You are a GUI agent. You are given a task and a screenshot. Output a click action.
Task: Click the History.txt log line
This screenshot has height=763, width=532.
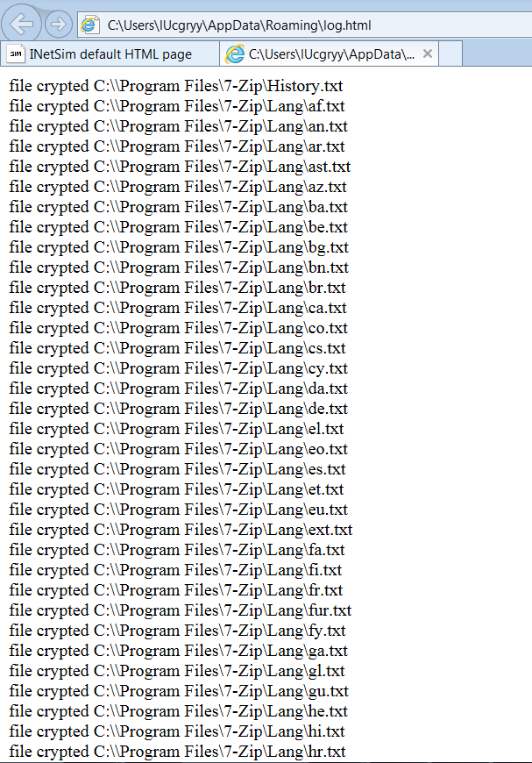(176, 86)
